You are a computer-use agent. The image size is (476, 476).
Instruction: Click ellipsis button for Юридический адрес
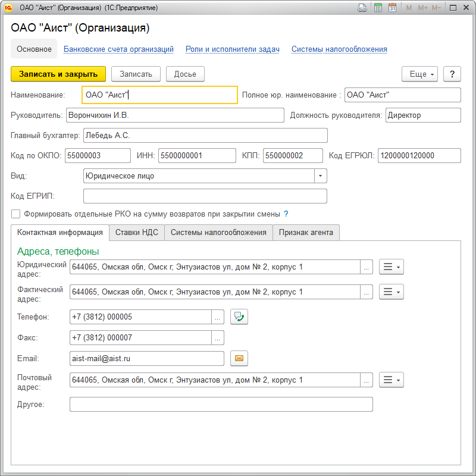[367, 267]
